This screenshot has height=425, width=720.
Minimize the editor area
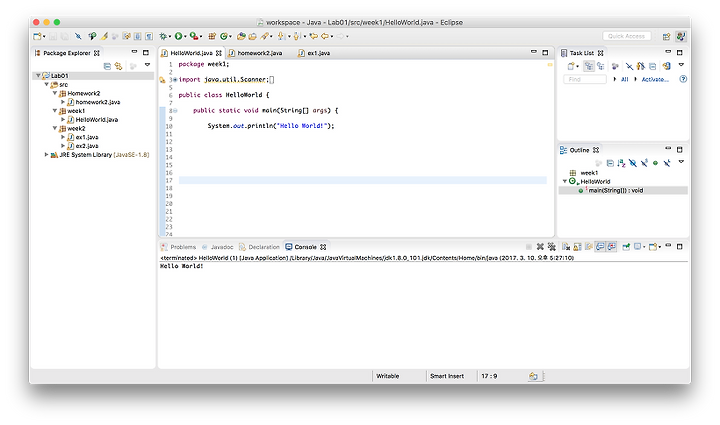pyautogui.click(x=534, y=52)
